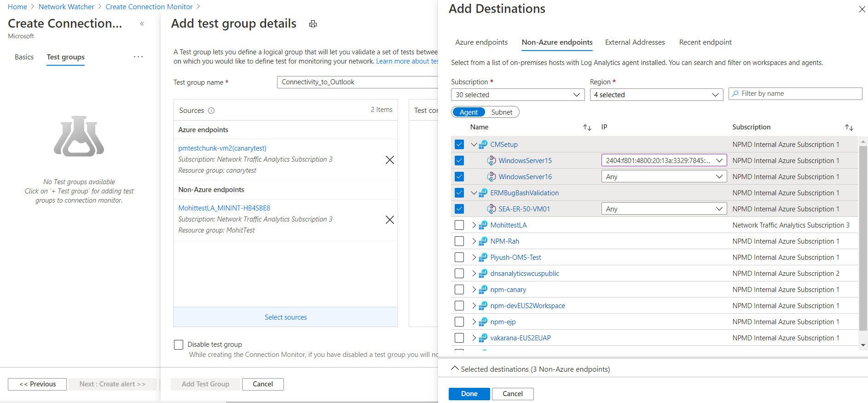Click the print icon beside Add test group details

(x=313, y=24)
